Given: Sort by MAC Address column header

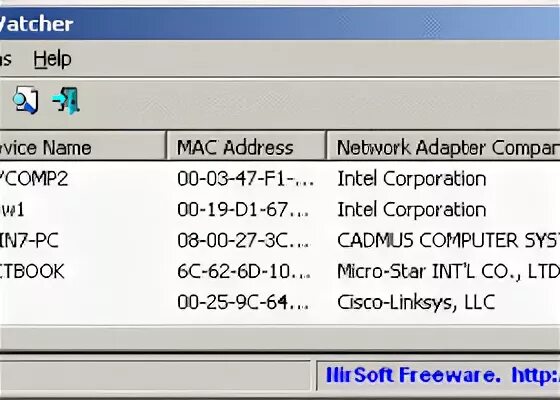Looking at the screenshot, I should point(246,148).
